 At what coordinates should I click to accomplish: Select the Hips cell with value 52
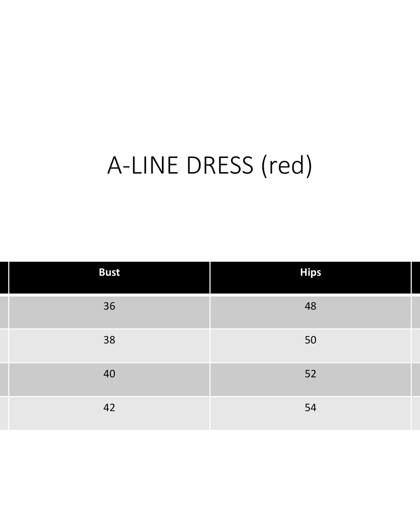coord(310,379)
